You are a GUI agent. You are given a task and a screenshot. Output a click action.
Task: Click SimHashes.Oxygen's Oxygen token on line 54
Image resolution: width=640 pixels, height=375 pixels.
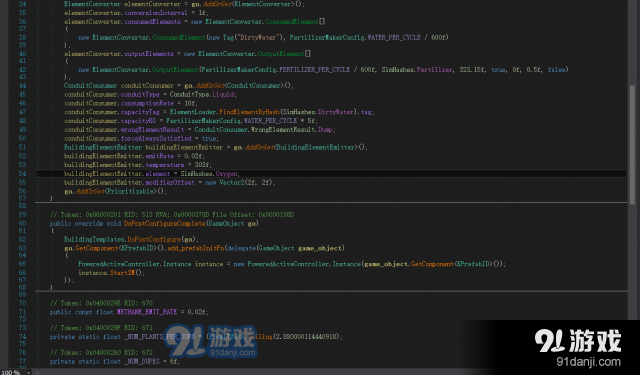[227, 174]
